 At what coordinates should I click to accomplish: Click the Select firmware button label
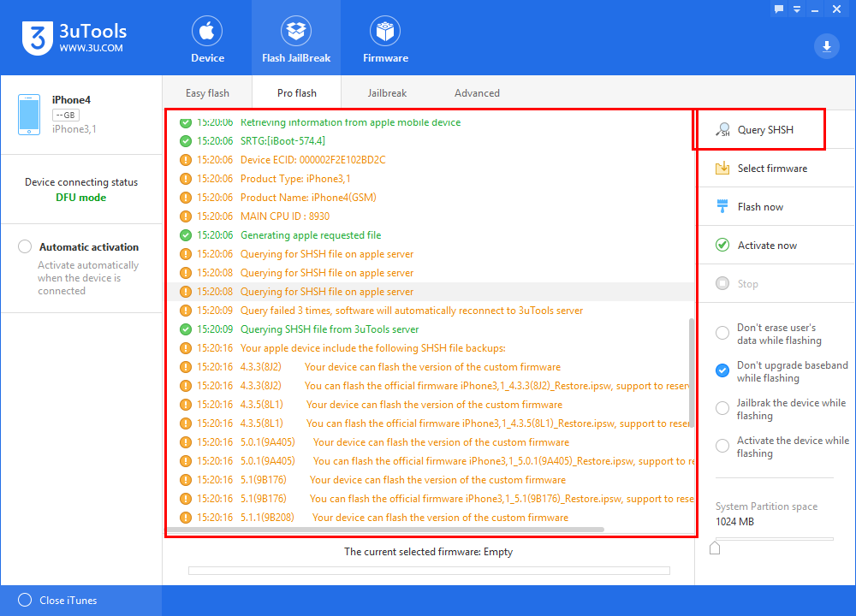point(772,168)
